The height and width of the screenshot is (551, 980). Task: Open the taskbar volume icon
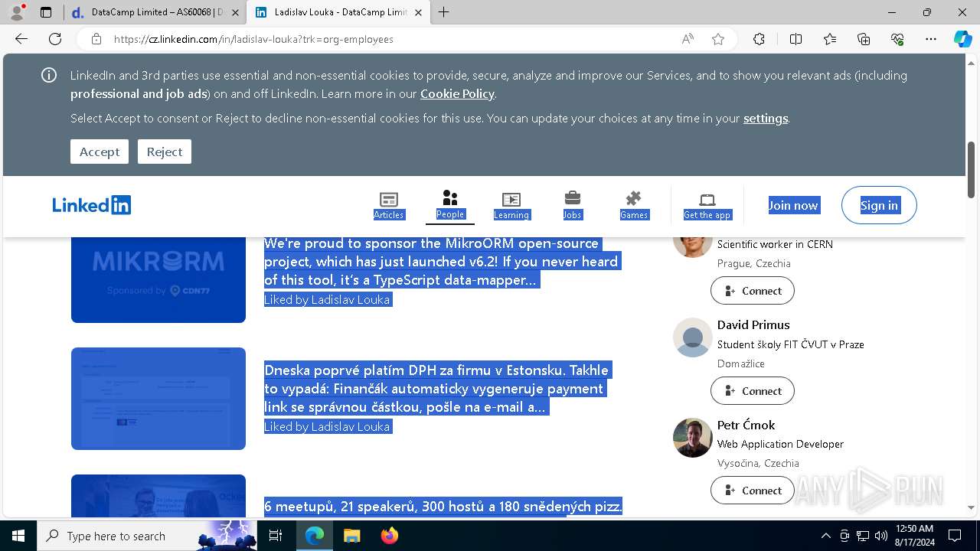(881, 536)
